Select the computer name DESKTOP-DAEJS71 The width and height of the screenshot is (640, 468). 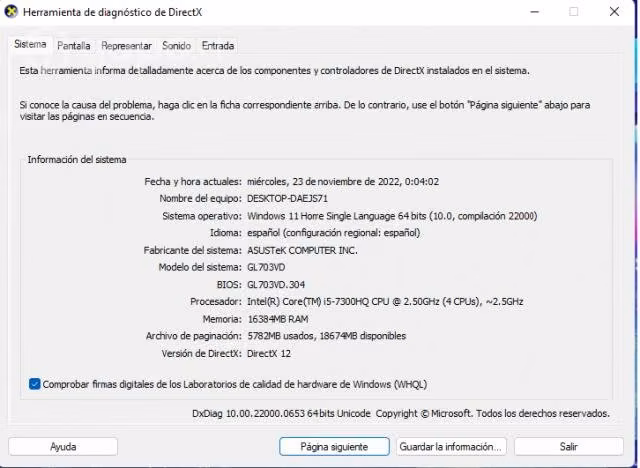point(287,199)
